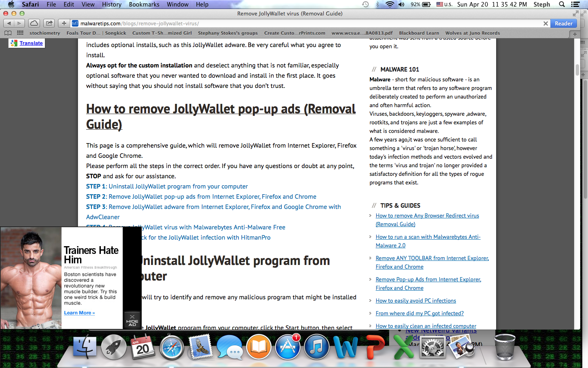
Task: Click the volume icon in the menu bar
Action: [401, 4]
